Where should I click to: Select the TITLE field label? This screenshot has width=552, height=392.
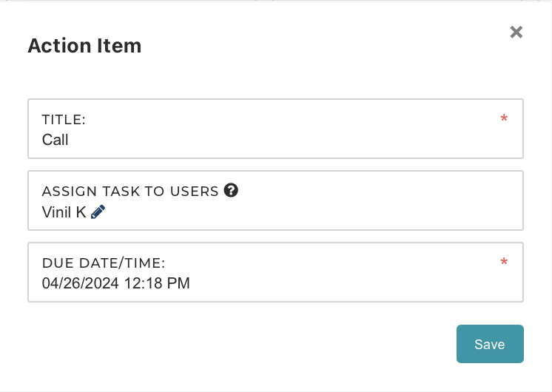point(64,120)
